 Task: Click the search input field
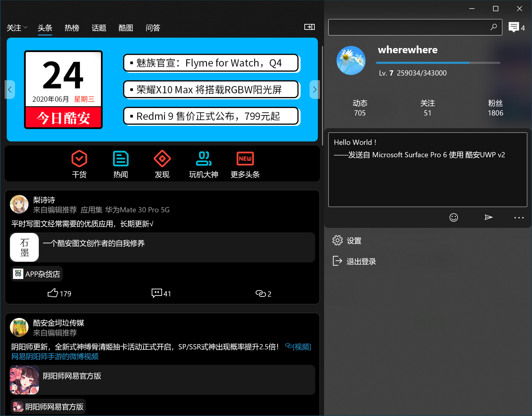[408, 27]
